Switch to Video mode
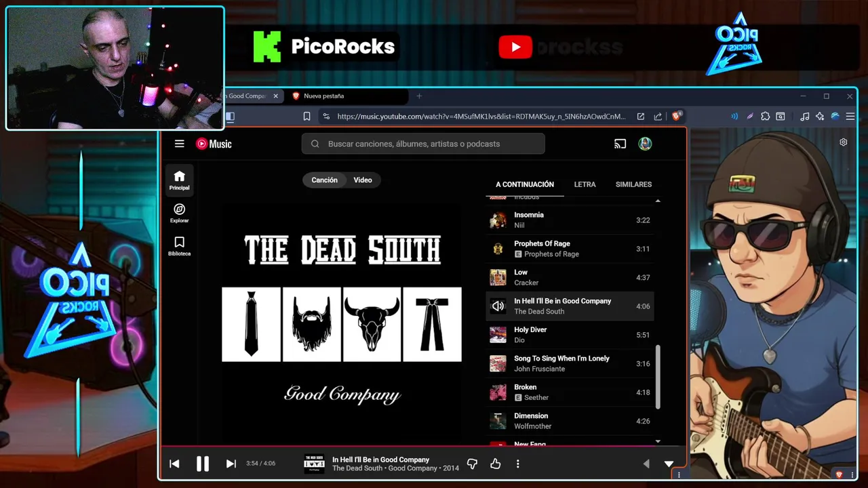The image size is (868, 488). tap(363, 180)
